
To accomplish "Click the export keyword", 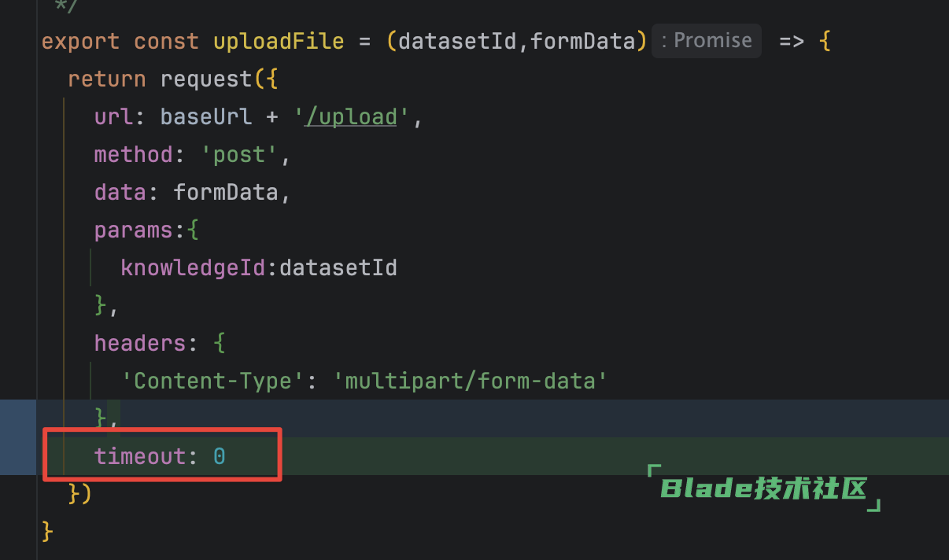I will tap(81, 41).
